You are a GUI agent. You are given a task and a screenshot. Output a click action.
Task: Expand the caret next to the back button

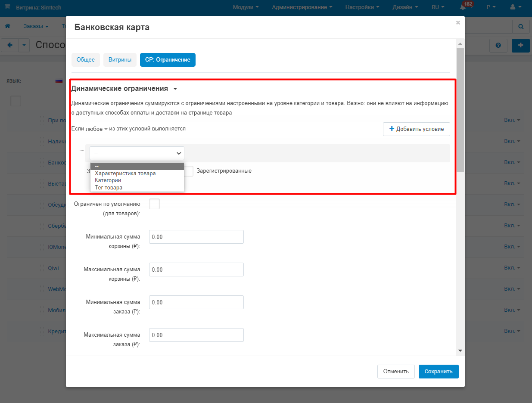coord(24,45)
